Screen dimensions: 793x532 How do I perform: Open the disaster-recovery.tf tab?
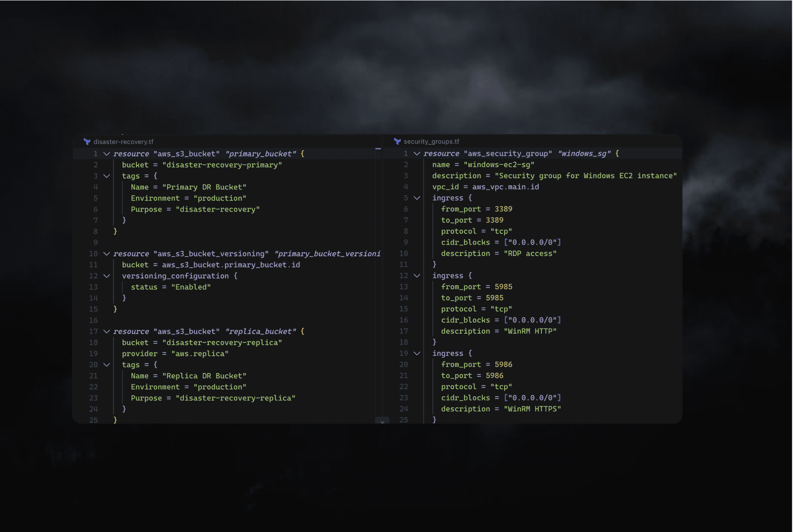coord(123,142)
